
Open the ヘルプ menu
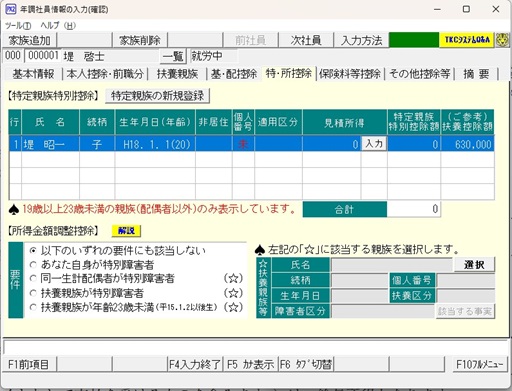[58, 25]
